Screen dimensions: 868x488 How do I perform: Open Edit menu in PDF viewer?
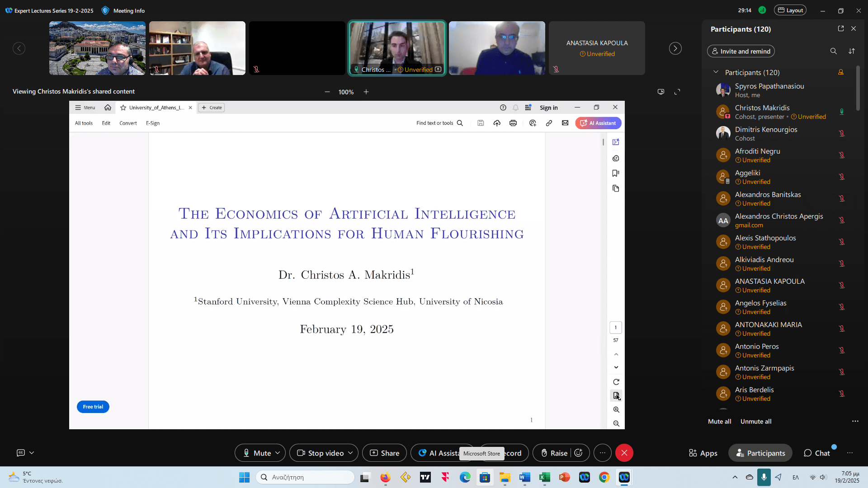point(106,123)
